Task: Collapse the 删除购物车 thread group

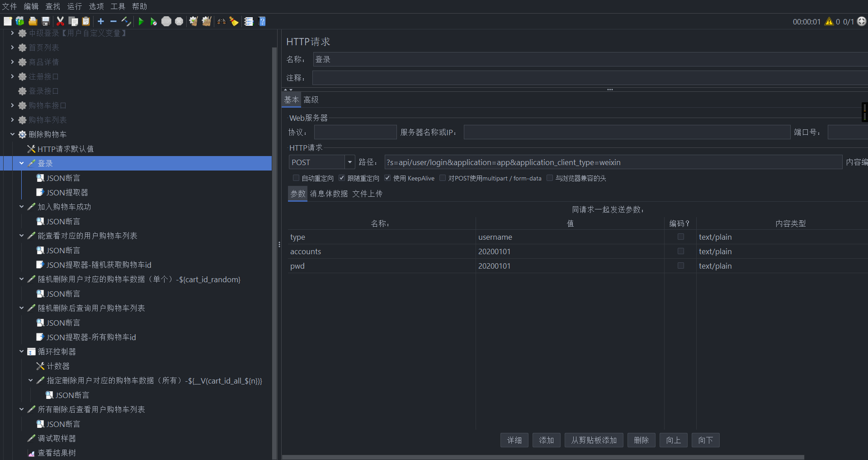Action: [x=13, y=134]
